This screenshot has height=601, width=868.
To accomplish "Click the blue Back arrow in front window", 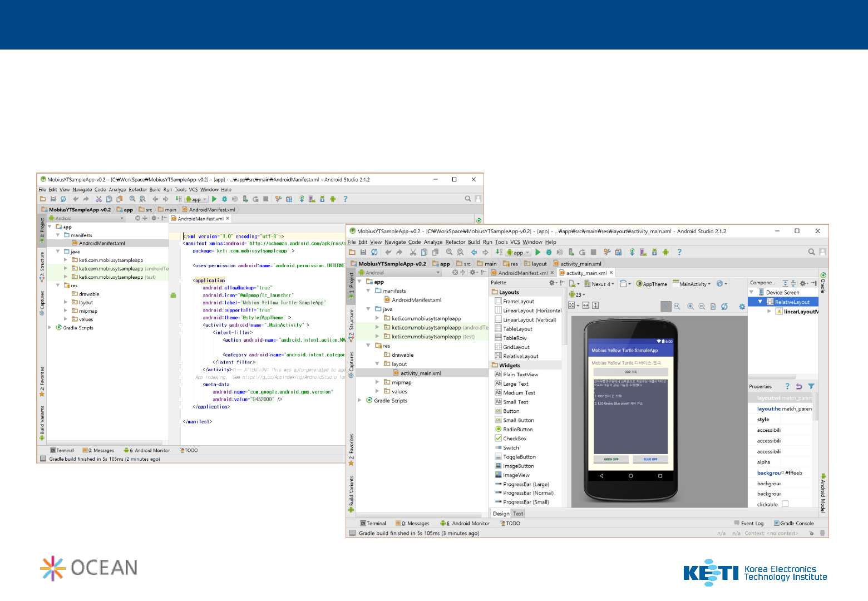I will tap(474, 252).
